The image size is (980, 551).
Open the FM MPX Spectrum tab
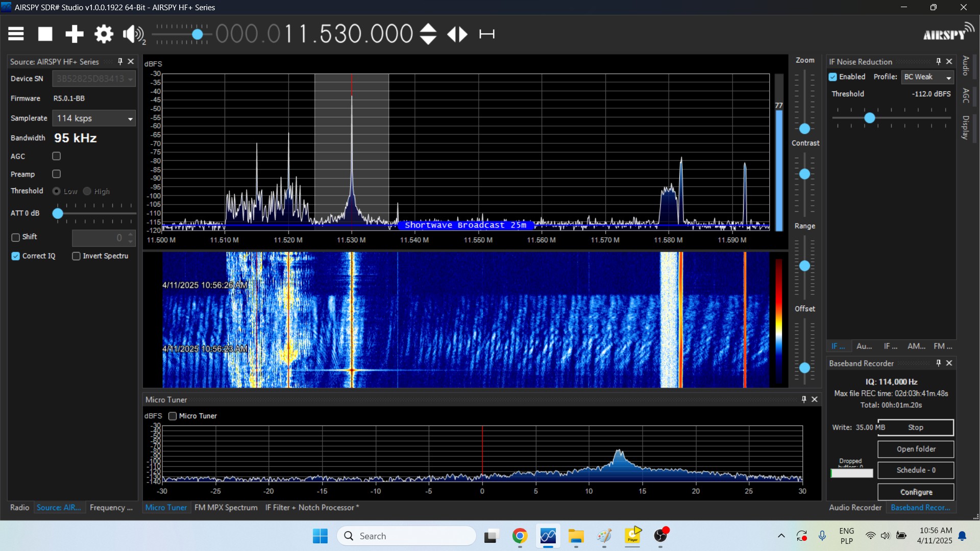click(226, 508)
